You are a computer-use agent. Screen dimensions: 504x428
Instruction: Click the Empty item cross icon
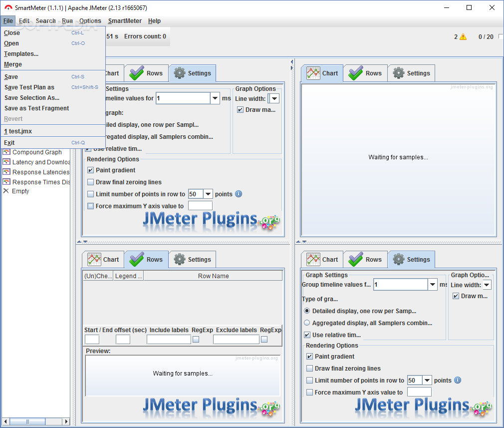6,191
